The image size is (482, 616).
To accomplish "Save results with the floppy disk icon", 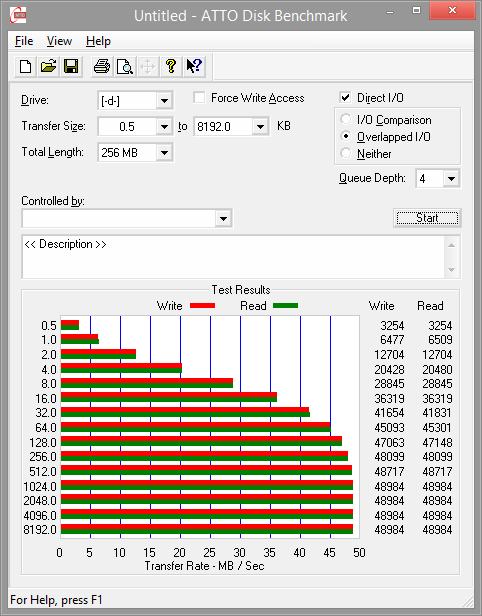I will [71, 66].
